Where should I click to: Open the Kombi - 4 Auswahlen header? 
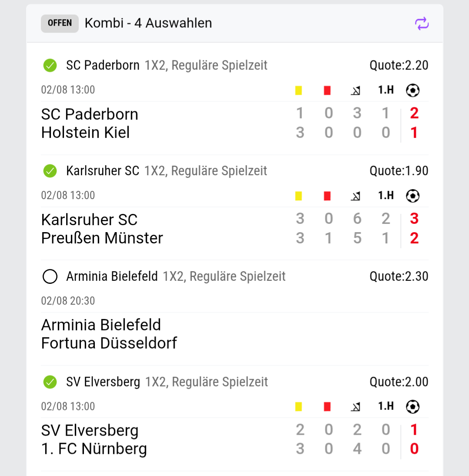pos(148,23)
